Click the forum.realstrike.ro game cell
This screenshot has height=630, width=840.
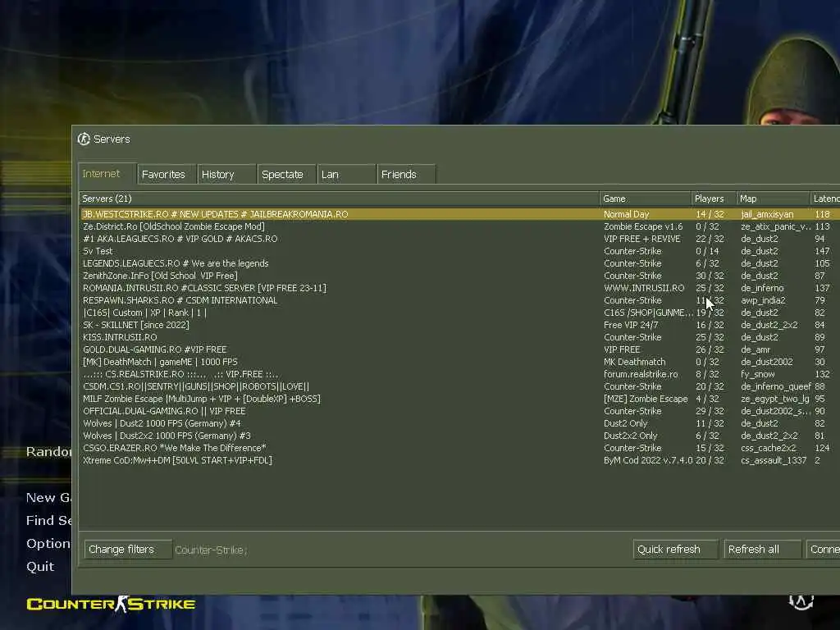tap(641, 374)
